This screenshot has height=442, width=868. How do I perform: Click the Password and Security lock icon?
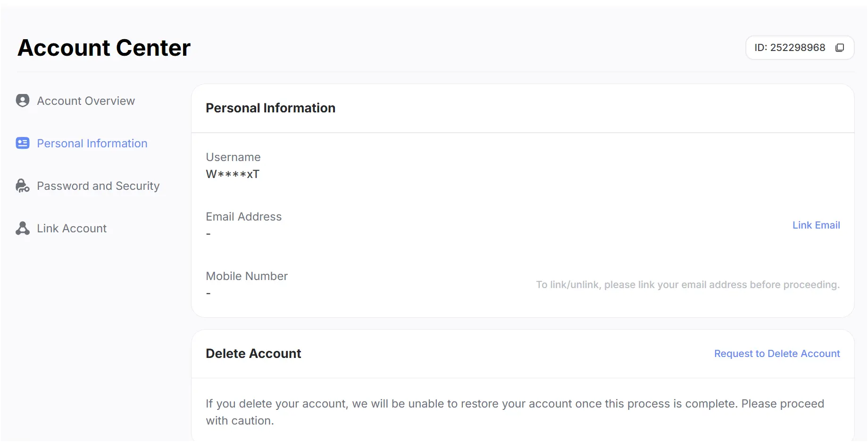pyautogui.click(x=23, y=186)
